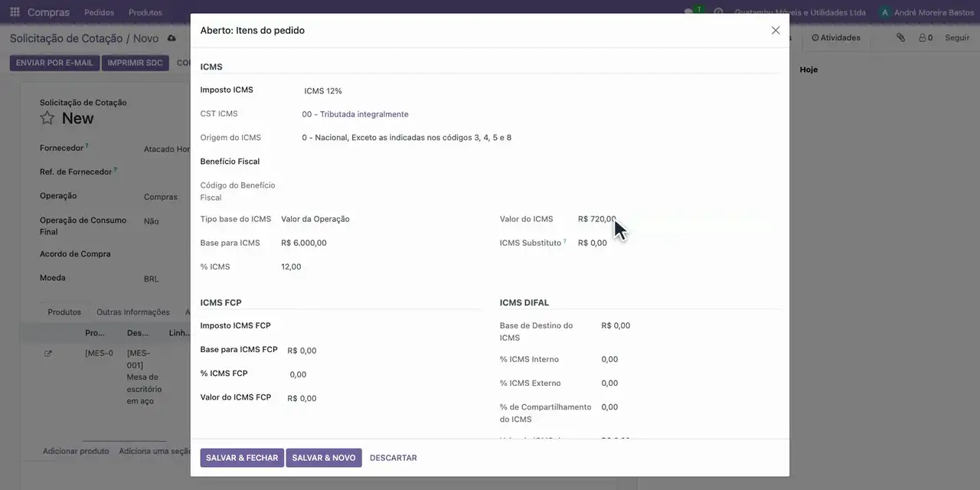Select the Produtos tab in the form
The height and width of the screenshot is (490, 980).
coord(64,312)
